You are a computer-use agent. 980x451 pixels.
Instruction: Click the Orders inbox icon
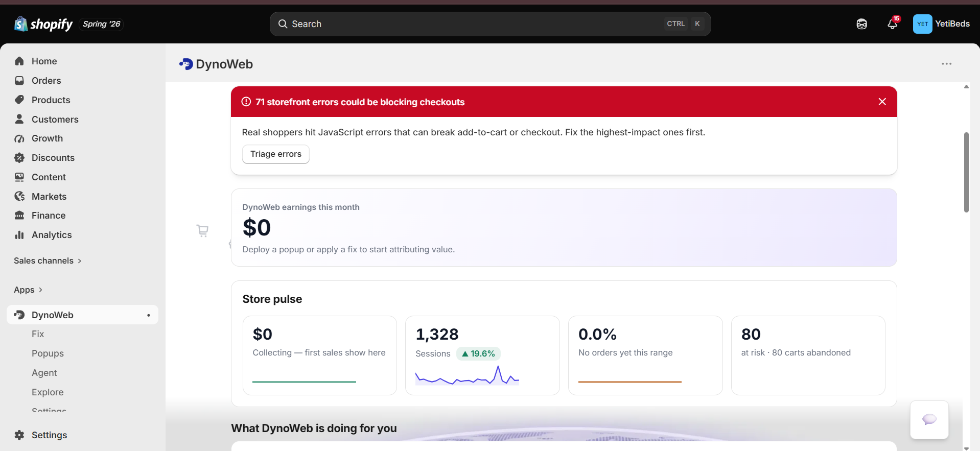pyautogui.click(x=19, y=81)
